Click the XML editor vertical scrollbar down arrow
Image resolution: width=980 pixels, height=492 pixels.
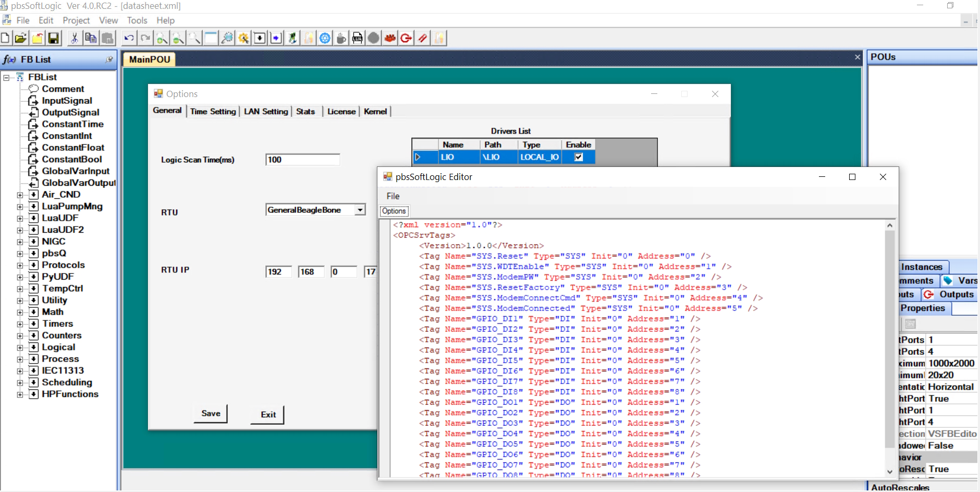(890, 471)
